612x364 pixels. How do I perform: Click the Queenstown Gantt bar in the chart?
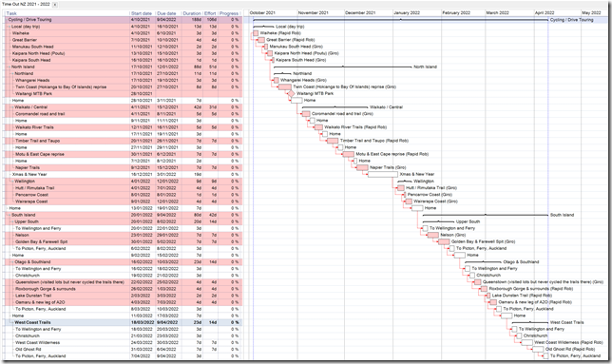point(478,282)
